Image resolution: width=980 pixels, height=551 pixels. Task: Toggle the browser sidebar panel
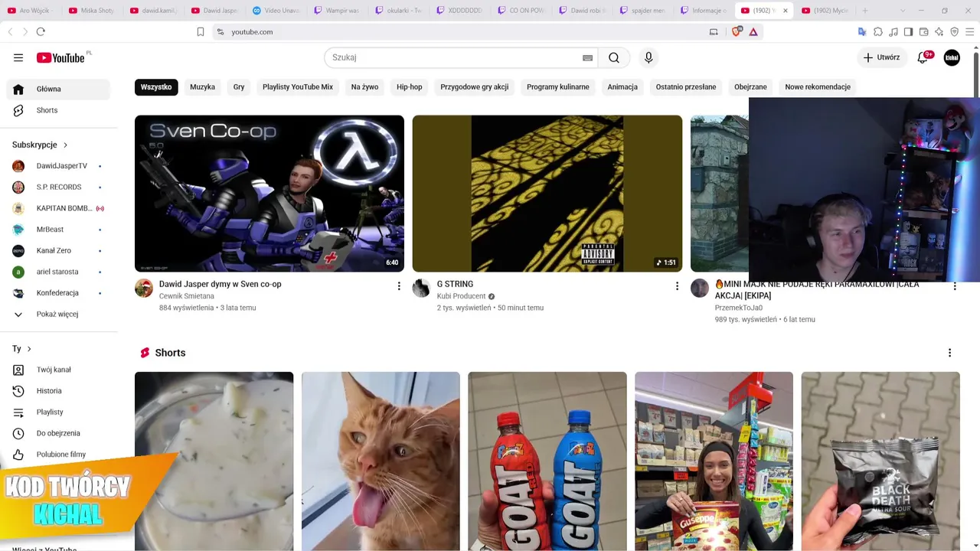pyautogui.click(x=908, y=31)
